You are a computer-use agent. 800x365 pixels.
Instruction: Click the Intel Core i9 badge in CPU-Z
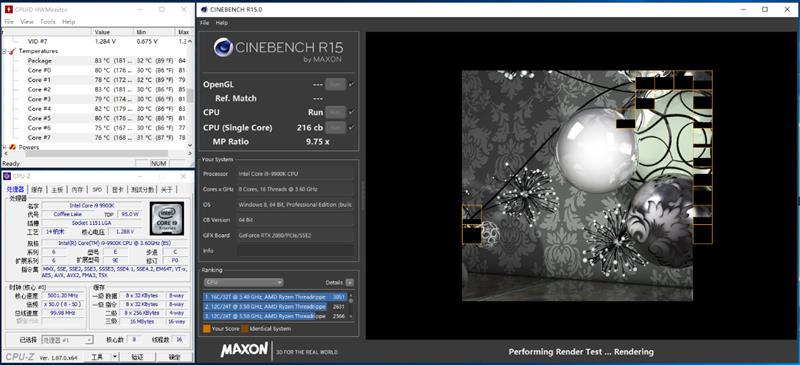coord(166,218)
